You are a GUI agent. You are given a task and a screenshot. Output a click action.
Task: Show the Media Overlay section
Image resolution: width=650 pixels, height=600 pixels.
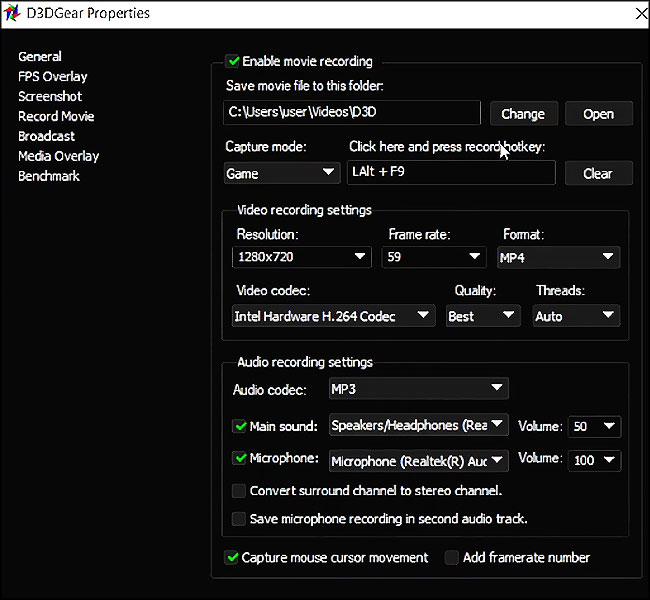(x=58, y=156)
